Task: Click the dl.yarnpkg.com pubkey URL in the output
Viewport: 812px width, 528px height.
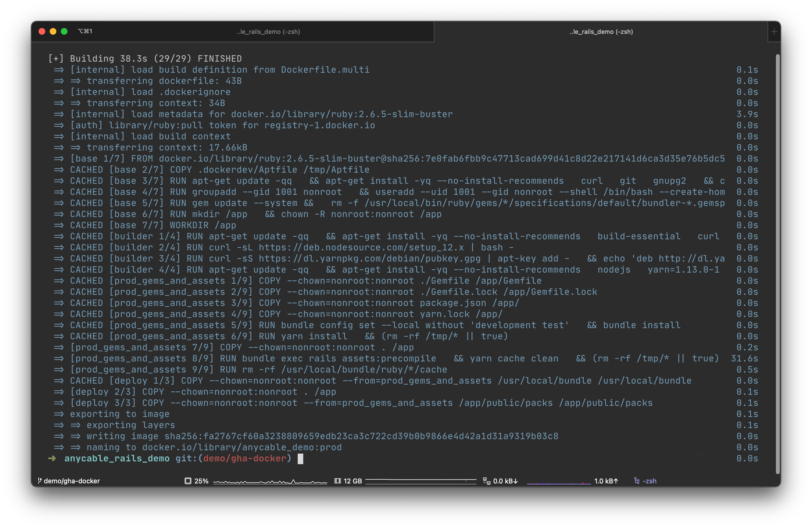Action: click(x=368, y=258)
